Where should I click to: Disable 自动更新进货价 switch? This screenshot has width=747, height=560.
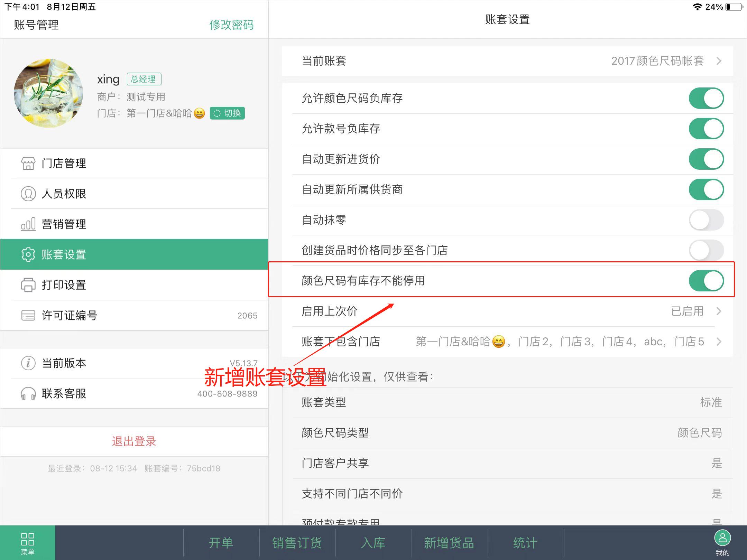tap(706, 159)
